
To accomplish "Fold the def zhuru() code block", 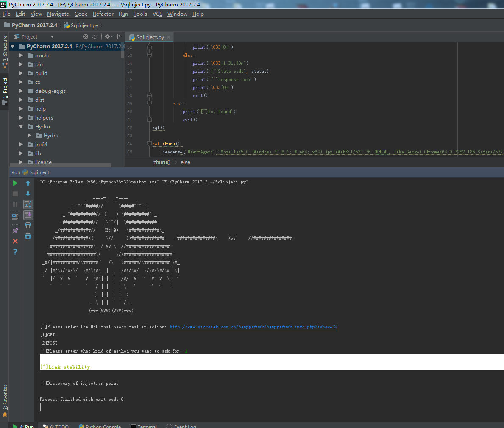I will (x=149, y=143).
